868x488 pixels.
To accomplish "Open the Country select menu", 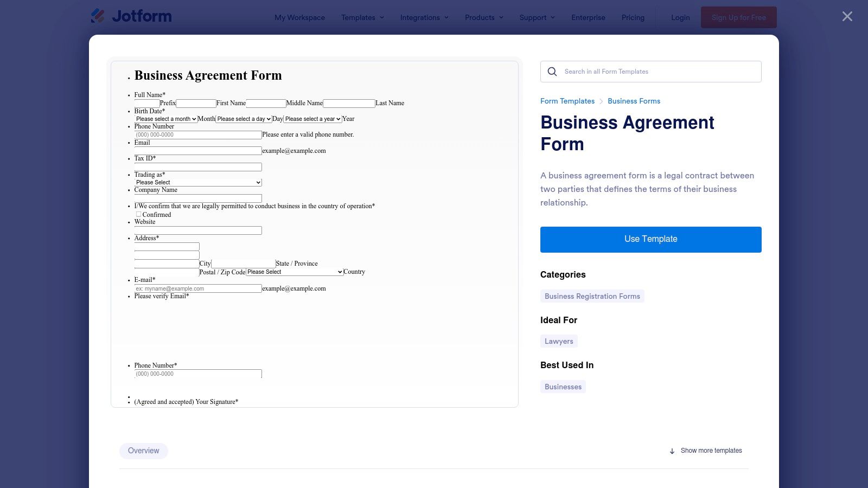I will tap(293, 272).
